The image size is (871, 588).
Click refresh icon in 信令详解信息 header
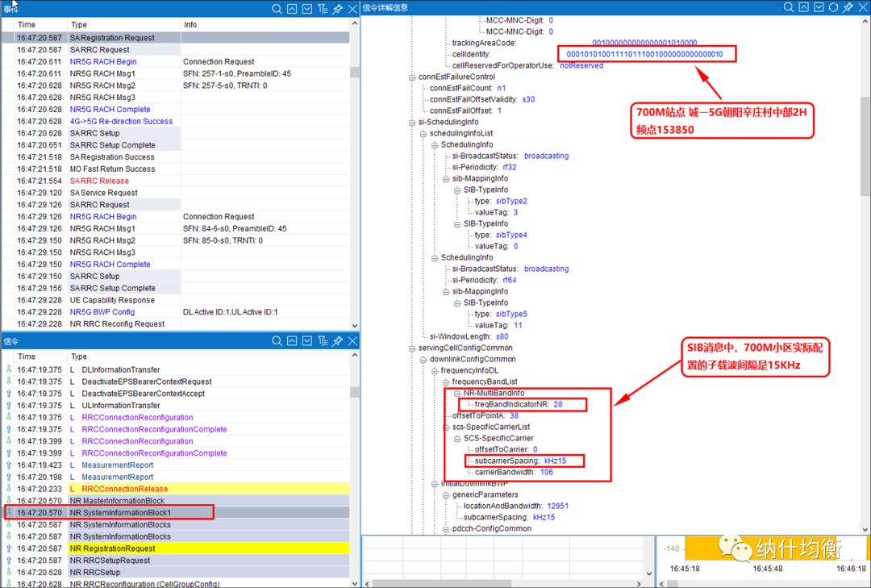(x=833, y=7)
